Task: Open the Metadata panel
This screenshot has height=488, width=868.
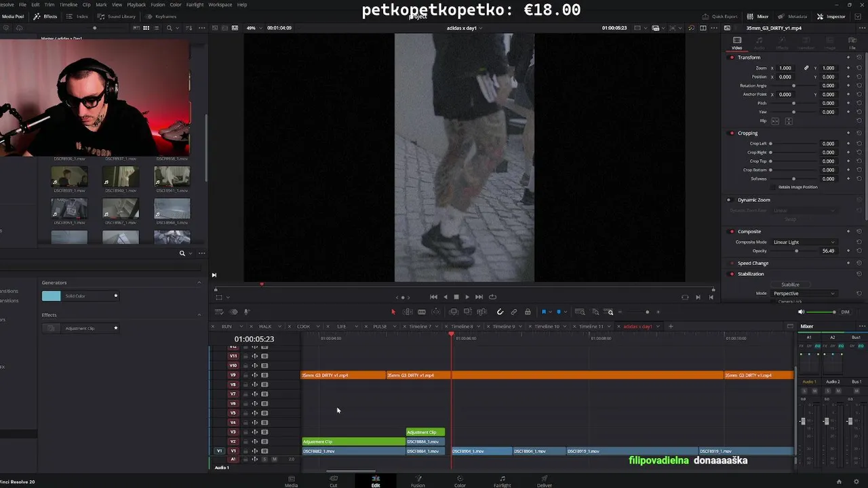Action: pyautogui.click(x=793, y=16)
